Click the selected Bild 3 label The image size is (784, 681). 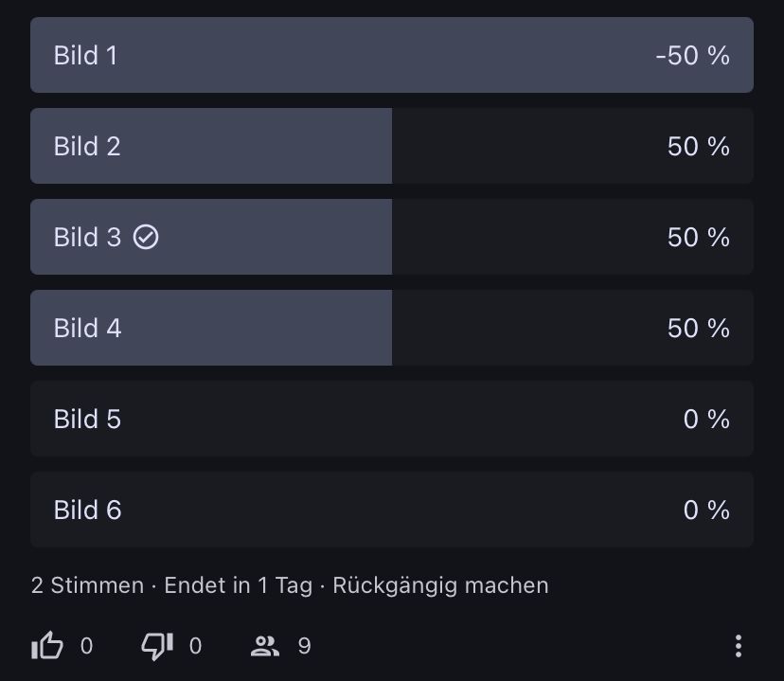[x=87, y=237]
